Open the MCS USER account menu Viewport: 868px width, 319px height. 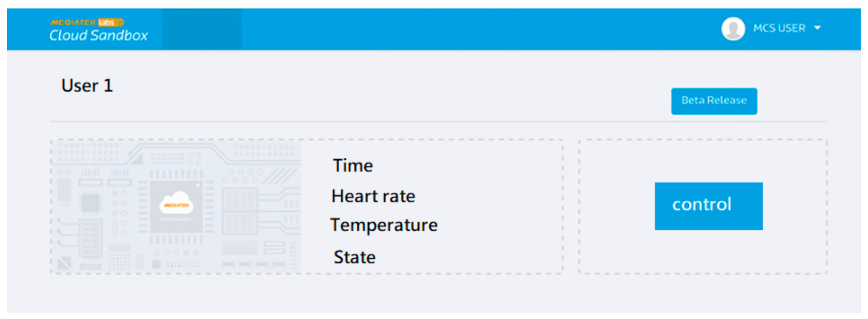779,28
